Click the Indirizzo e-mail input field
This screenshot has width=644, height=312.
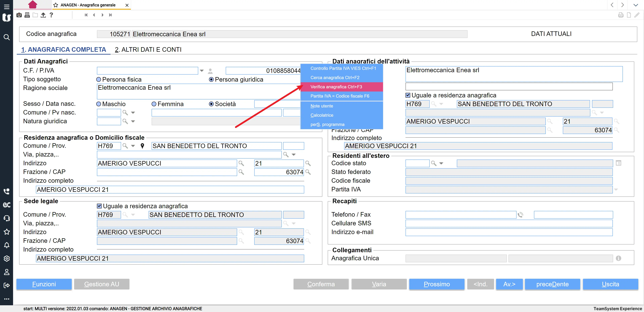point(509,232)
